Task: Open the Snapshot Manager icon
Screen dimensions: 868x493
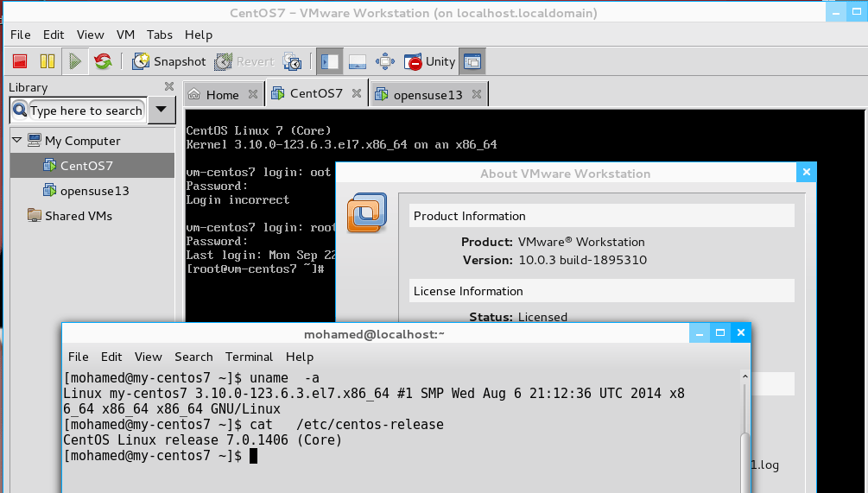Action: (x=293, y=61)
